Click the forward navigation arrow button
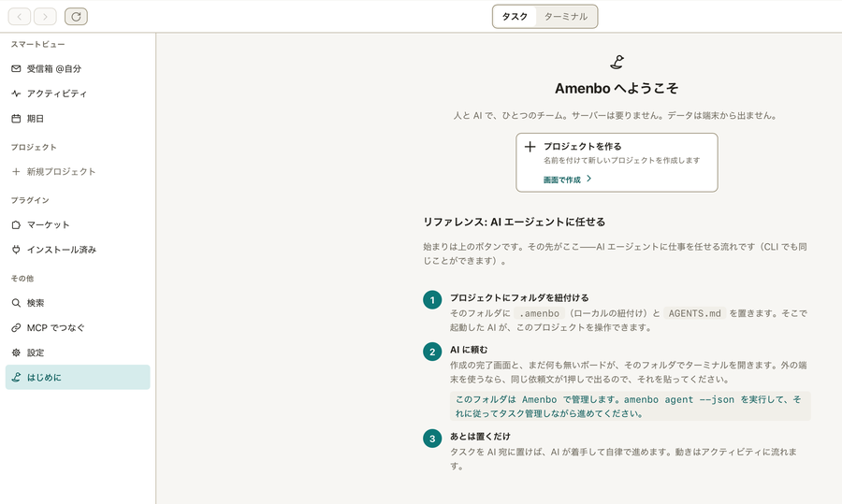This screenshot has width=842, height=504. pyautogui.click(x=45, y=17)
